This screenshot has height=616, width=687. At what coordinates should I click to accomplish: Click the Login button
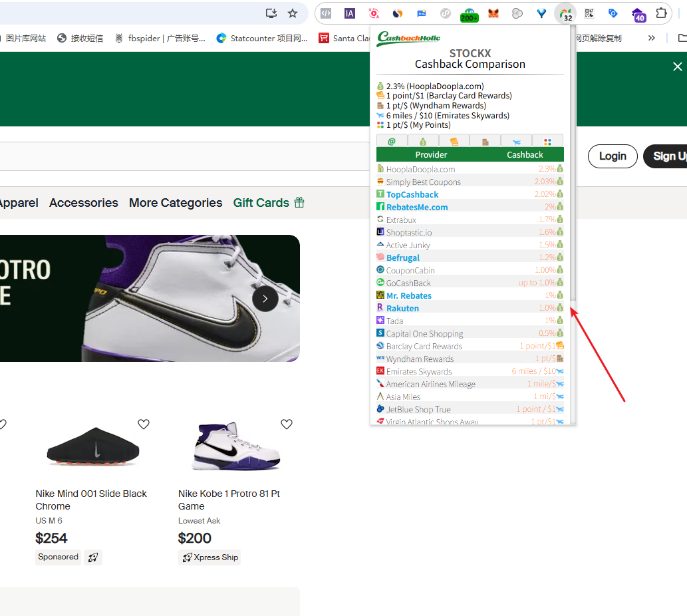pyautogui.click(x=613, y=156)
